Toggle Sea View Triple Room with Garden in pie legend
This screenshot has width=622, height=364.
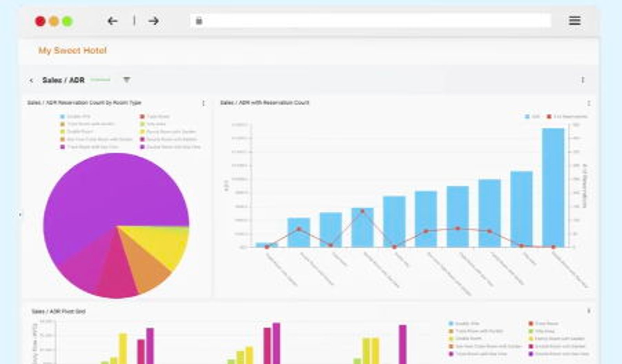point(96,139)
